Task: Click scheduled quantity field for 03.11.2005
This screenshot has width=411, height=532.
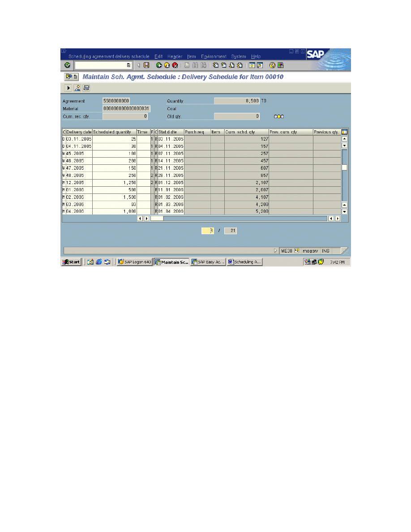Action: 114,139
